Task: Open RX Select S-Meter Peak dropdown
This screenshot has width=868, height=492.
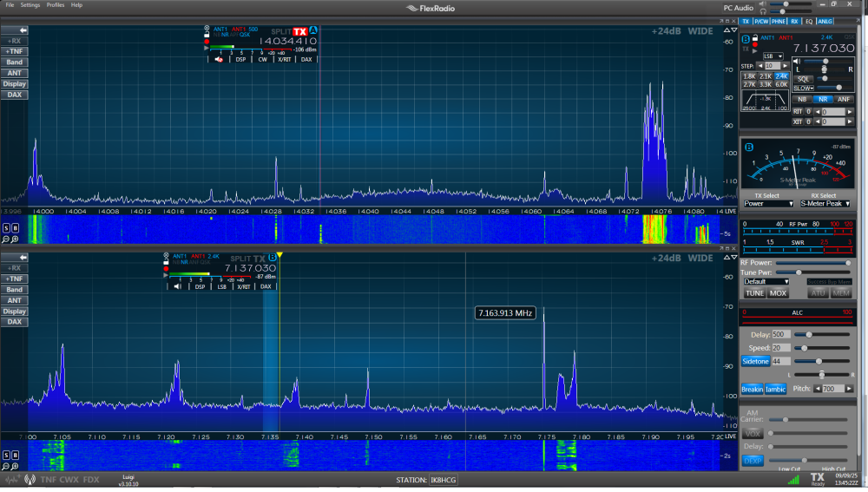Action: (x=825, y=204)
